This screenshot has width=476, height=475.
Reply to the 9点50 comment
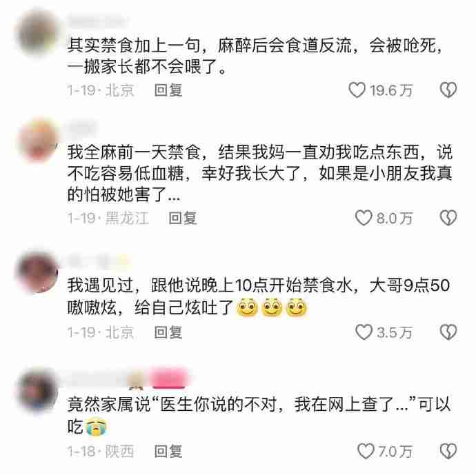168,332
